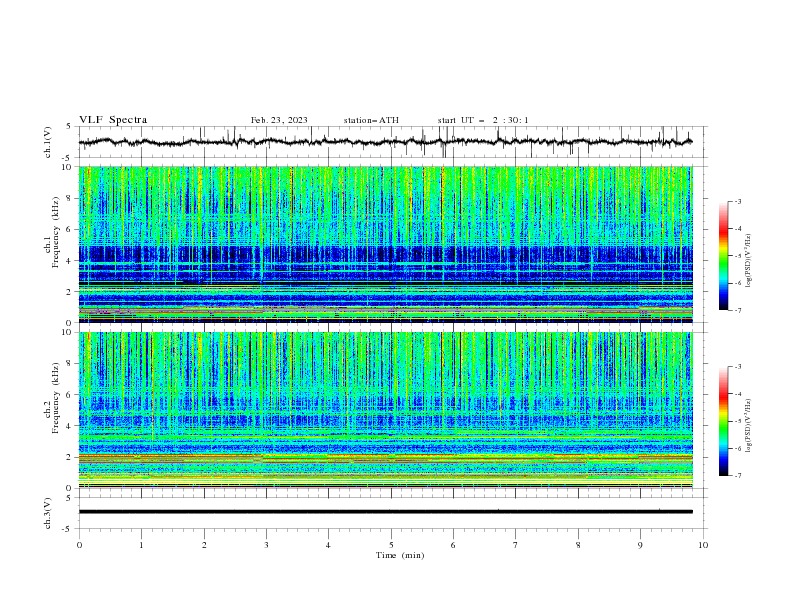Click the ch.1 colorbar "log(PSD)(V²/Hz)" label
This screenshot has height=612, width=792.
point(748,261)
